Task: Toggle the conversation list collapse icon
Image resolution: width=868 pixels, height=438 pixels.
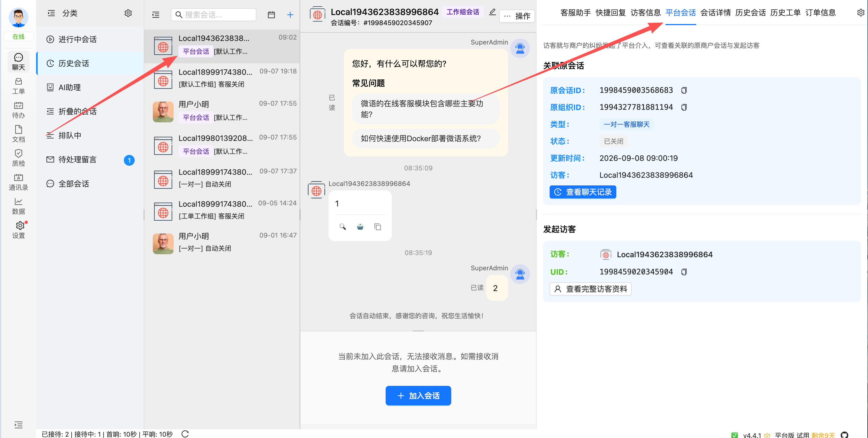Action: [x=156, y=14]
